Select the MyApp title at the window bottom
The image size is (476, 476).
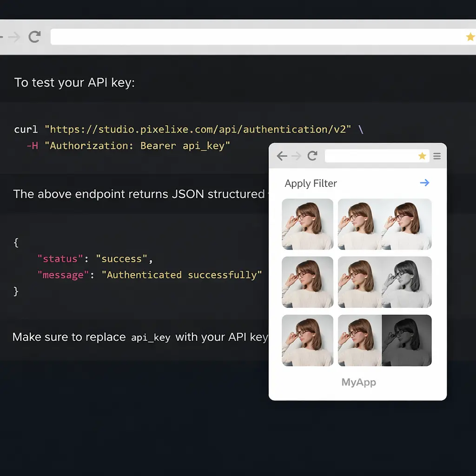pyautogui.click(x=358, y=382)
